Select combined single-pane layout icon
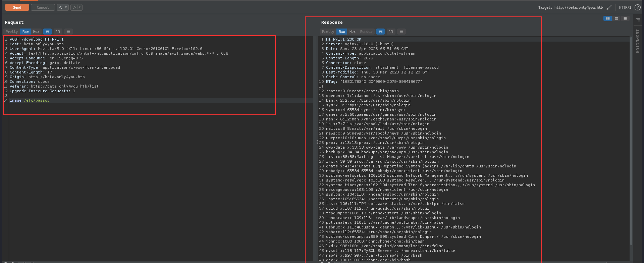 point(625,18)
